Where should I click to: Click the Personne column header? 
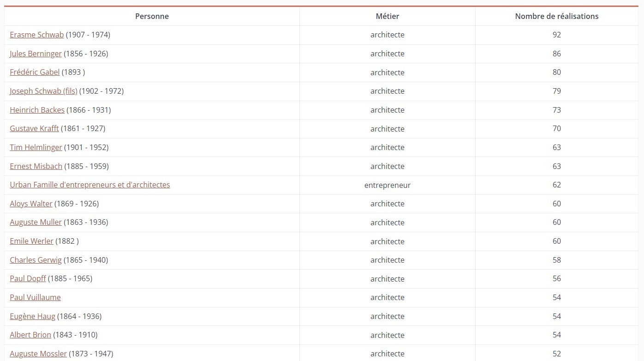tap(152, 16)
